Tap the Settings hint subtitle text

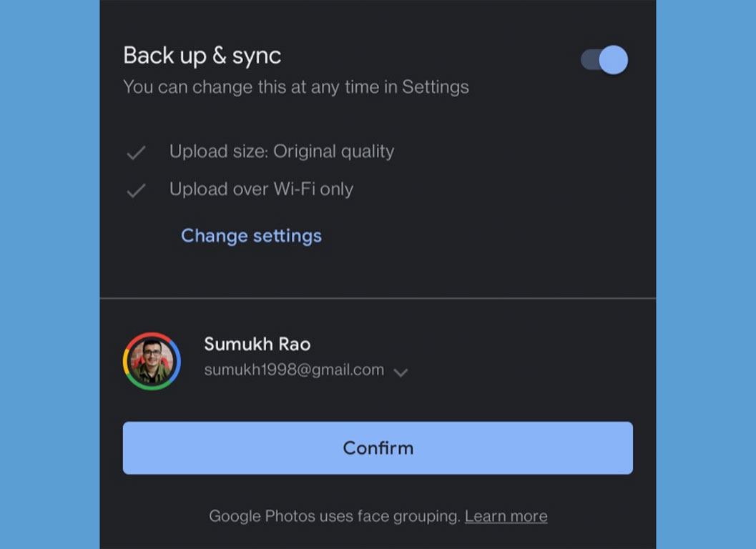296,87
